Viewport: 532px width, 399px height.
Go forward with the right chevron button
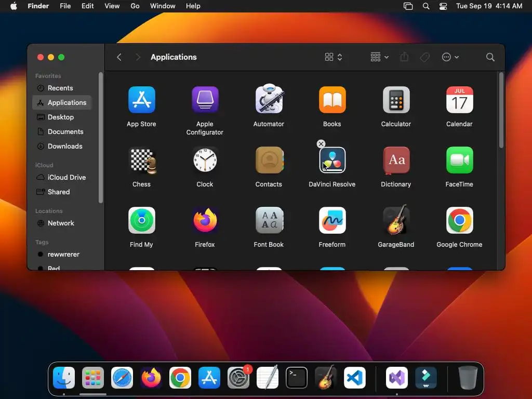click(138, 57)
